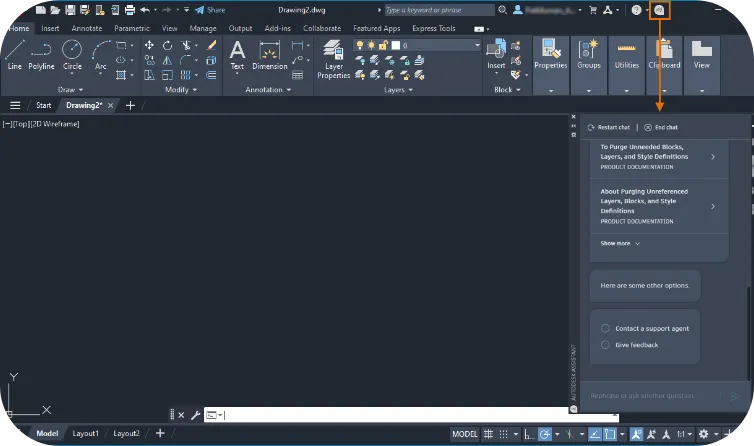Click Restart chat button
The image size is (754, 446).
(608, 127)
